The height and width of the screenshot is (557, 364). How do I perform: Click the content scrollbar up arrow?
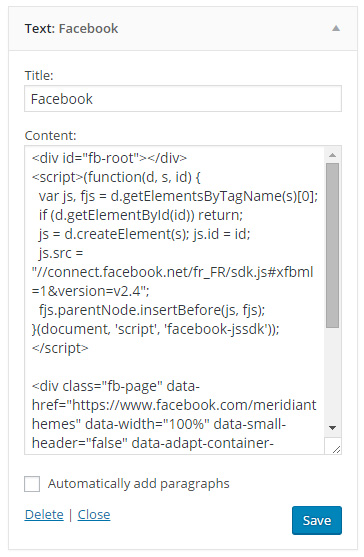pos(332,155)
